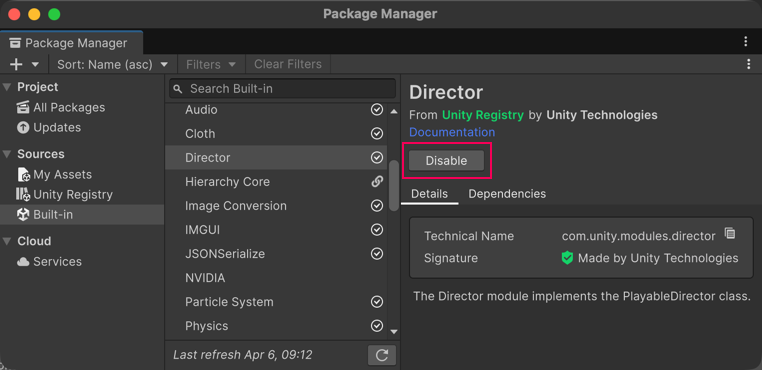Image resolution: width=762 pixels, height=370 pixels.
Task: Select the NVIDIA module row
Action: pos(276,278)
